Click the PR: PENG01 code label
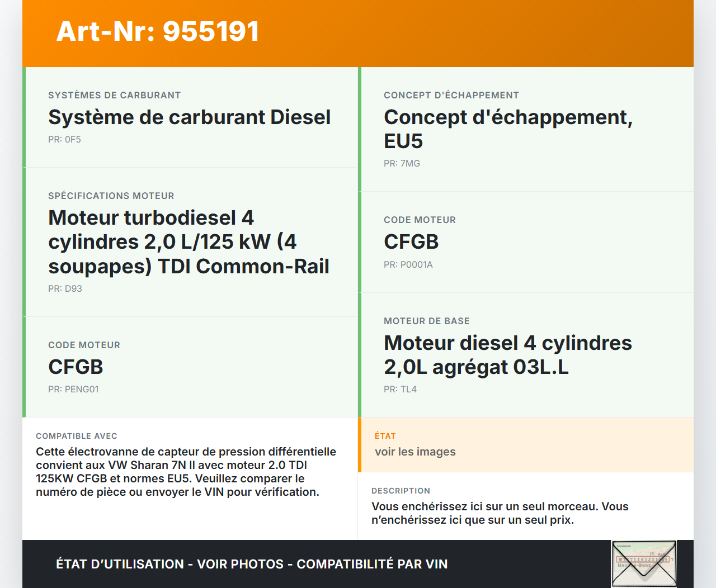The height and width of the screenshot is (588, 716). [73, 390]
